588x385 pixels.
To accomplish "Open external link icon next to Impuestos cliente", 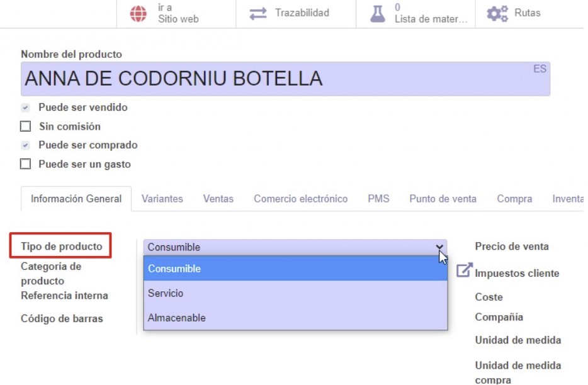I will point(464,270).
